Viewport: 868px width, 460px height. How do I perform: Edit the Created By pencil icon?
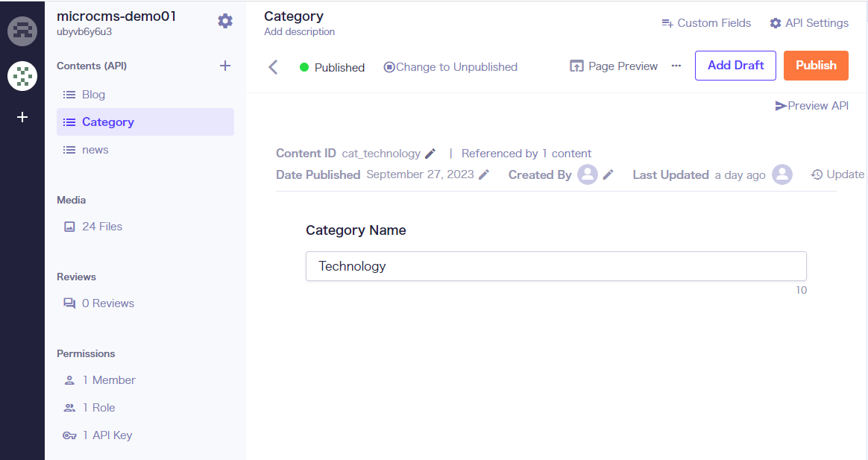pyautogui.click(x=608, y=174)
